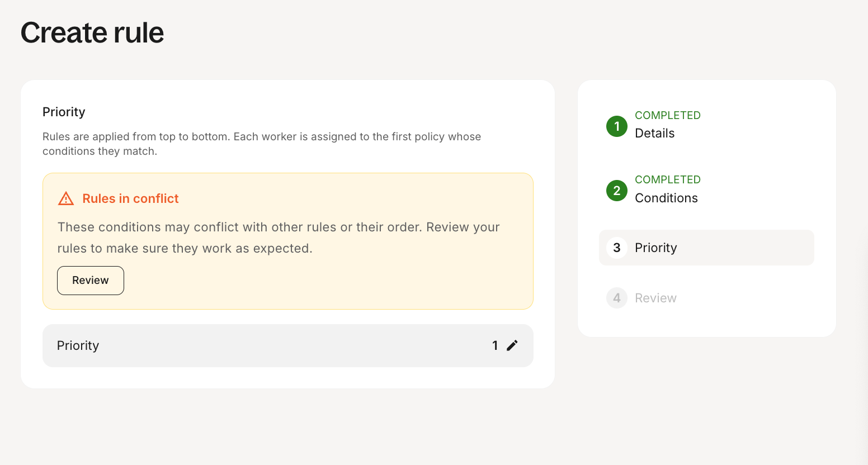Click the pencil edit icon beside priority value
Image resolution: width=868 pixels, height=465 pixels.
point(512,345)
